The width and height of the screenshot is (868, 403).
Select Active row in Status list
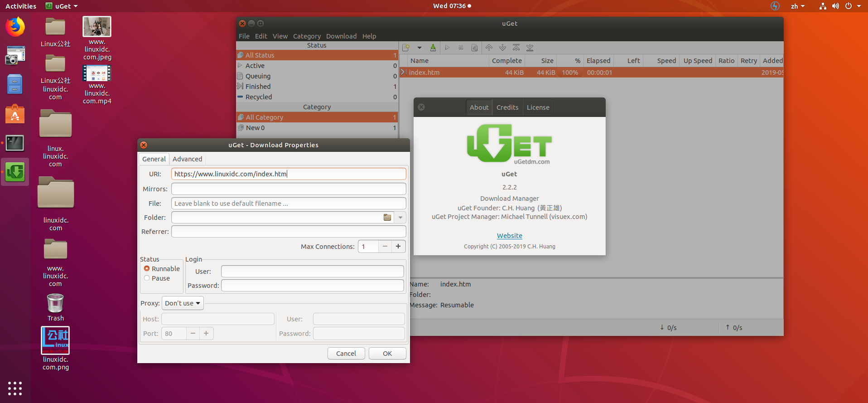317,66
